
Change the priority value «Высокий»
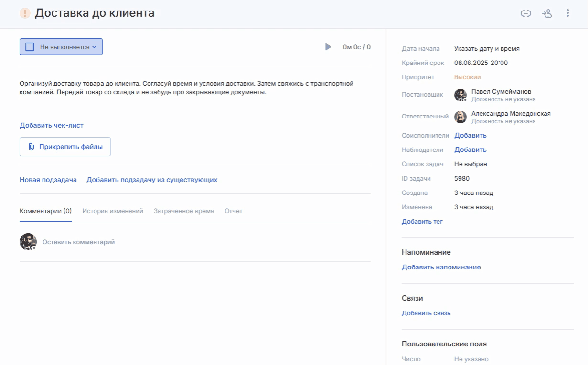pos(467,77)
